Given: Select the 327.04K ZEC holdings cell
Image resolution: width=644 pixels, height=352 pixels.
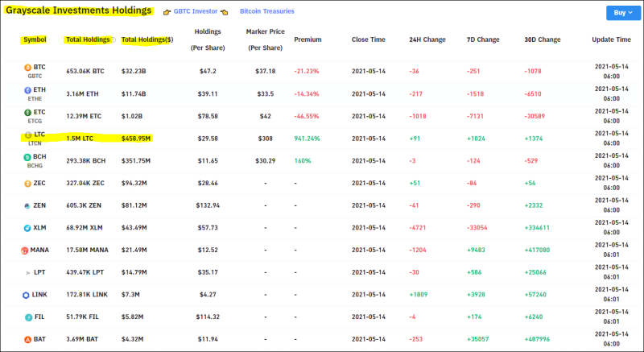Looking at the screenshot, I should pos(85,183).
